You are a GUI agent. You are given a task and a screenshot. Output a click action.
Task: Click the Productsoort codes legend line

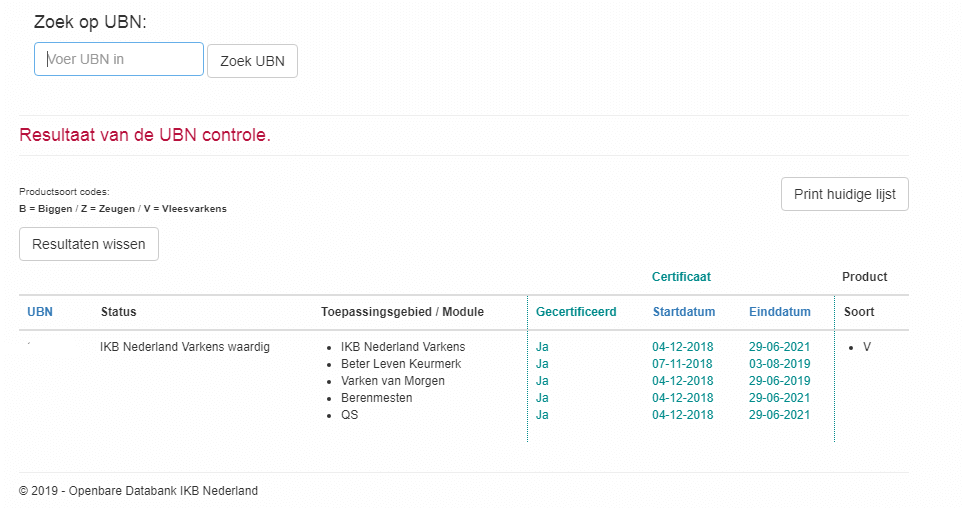point(123,209)
